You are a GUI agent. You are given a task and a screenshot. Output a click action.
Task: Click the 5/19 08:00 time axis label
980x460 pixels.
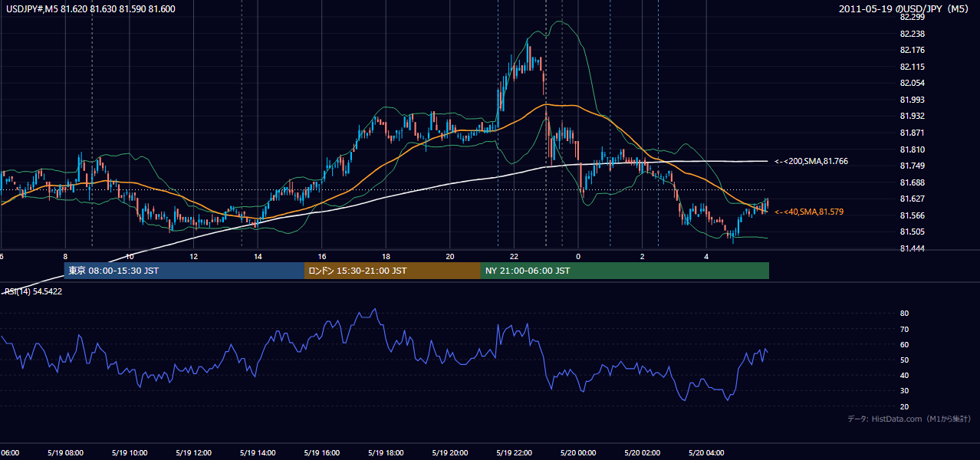pyautogui.click(x=64, y=452)
